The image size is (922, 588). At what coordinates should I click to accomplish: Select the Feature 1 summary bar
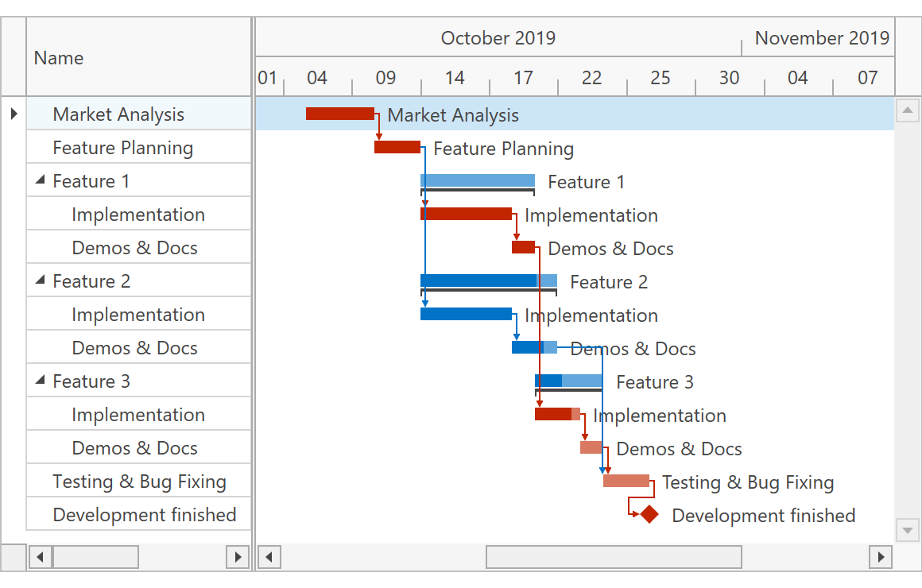[x=478, y=180]
